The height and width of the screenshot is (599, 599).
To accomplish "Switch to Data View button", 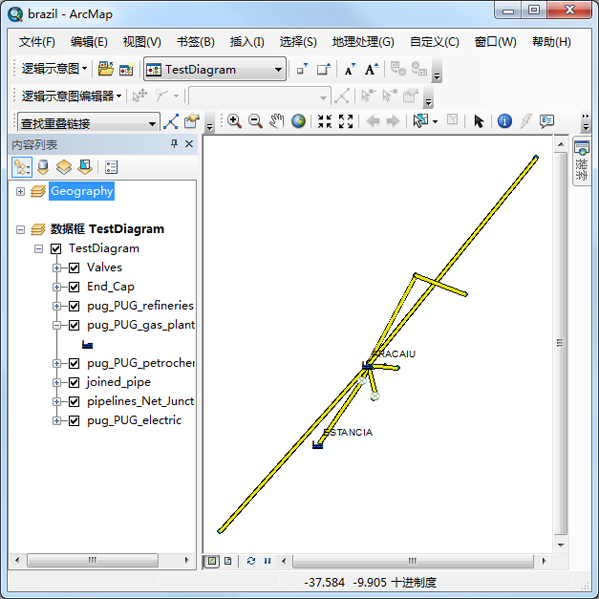I will tap(212, 561).
